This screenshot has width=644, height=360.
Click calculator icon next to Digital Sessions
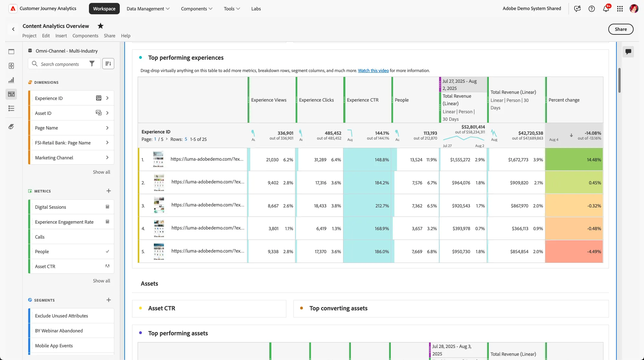(107, 207)
